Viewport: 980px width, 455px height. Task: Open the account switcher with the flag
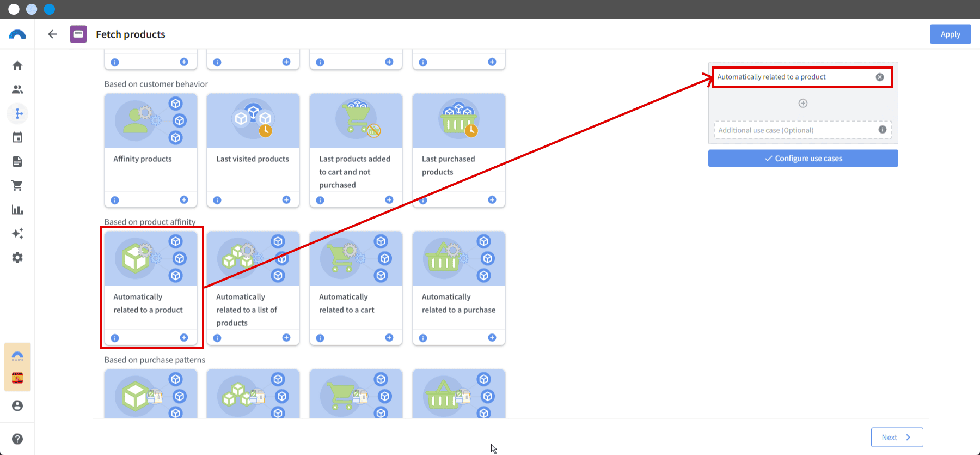tap(17, 367)
